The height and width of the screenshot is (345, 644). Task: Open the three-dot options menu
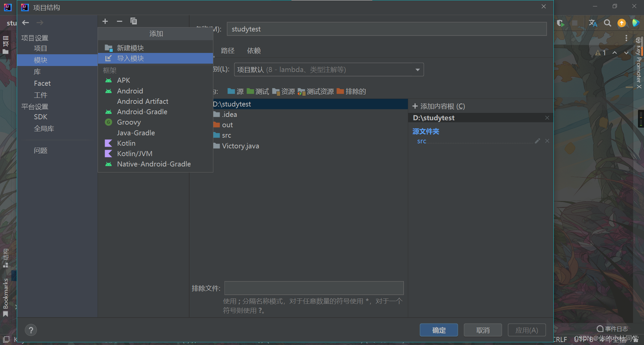pos(626,38)
